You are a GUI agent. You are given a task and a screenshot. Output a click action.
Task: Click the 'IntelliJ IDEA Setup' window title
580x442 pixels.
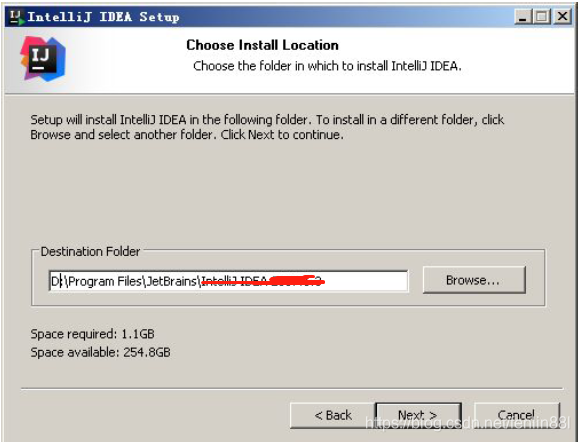click(x=103, y=17)
